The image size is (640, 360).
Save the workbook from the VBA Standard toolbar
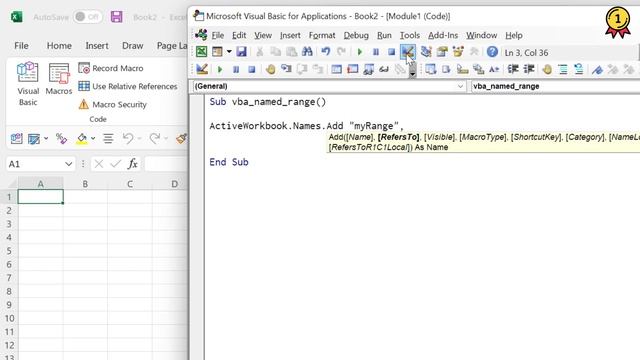(241, 52)
